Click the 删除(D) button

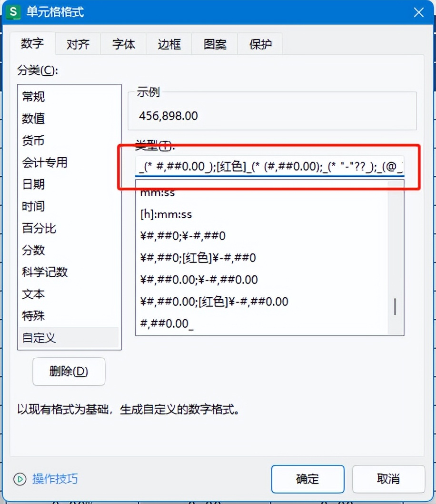point(69,371)
